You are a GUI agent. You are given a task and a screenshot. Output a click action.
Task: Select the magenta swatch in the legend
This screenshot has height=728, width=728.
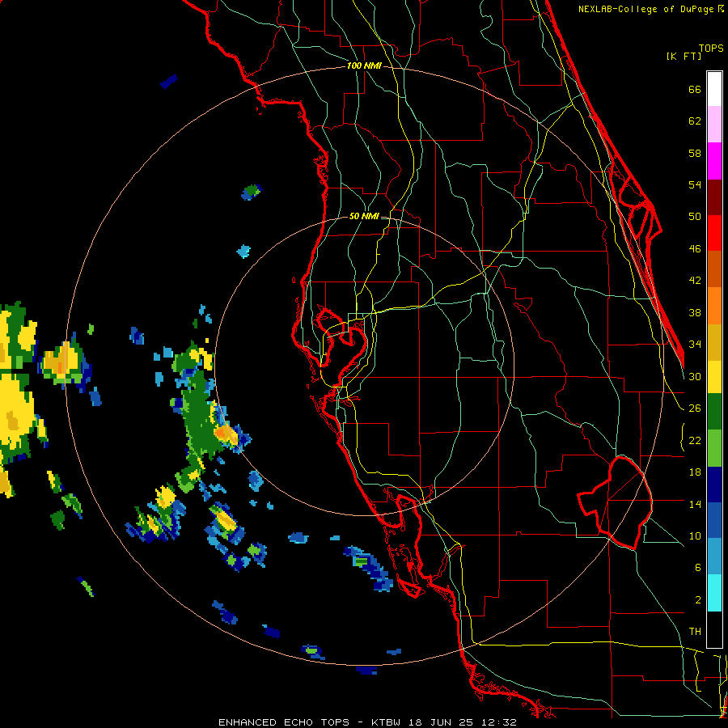pyautogui.click(x=714, y=161)
